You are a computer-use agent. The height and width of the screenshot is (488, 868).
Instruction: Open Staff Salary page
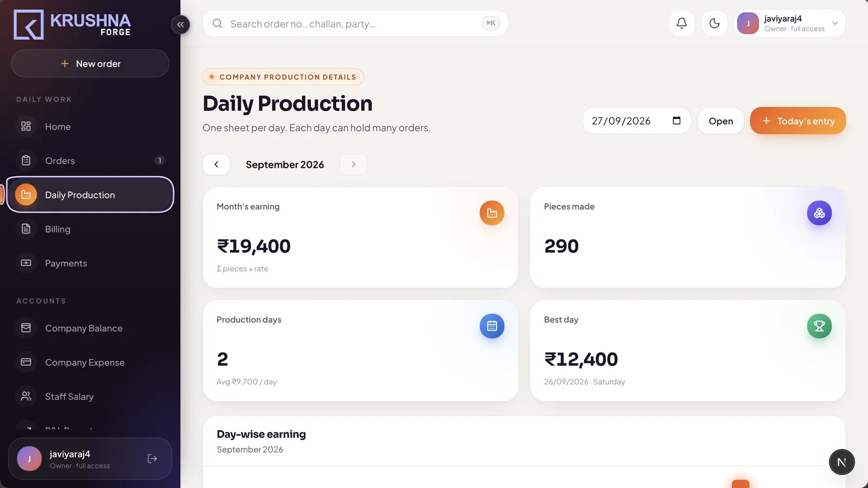pyautogui.click(x=90, y=396)
